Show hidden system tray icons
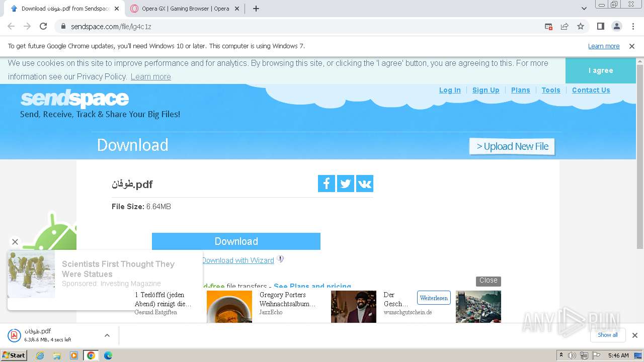The height and width of the screenshot is (362, 644). coord(561,355)
